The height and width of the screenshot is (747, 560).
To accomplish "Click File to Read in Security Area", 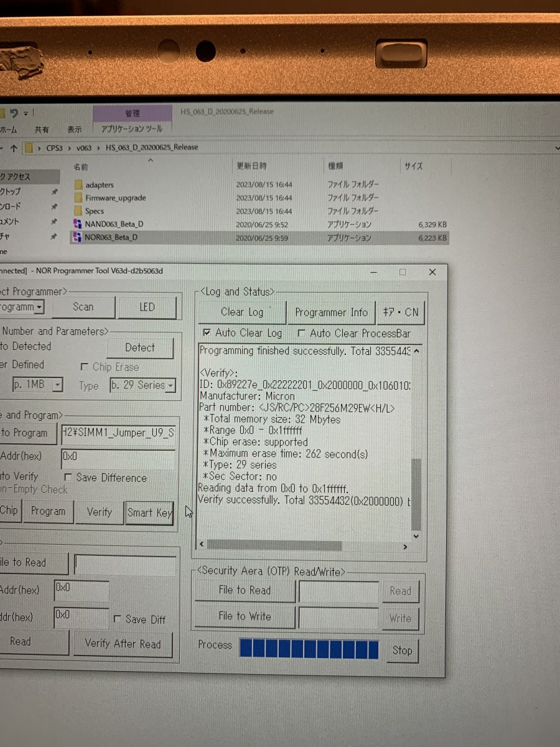I will tap(245, 590).
